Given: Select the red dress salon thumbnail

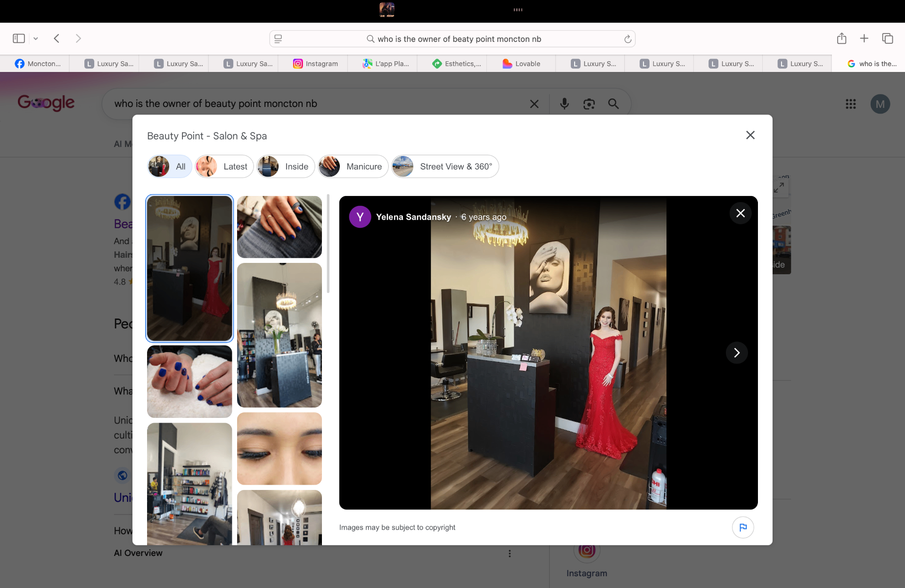Looking at the screenshot, I should 189,268.
